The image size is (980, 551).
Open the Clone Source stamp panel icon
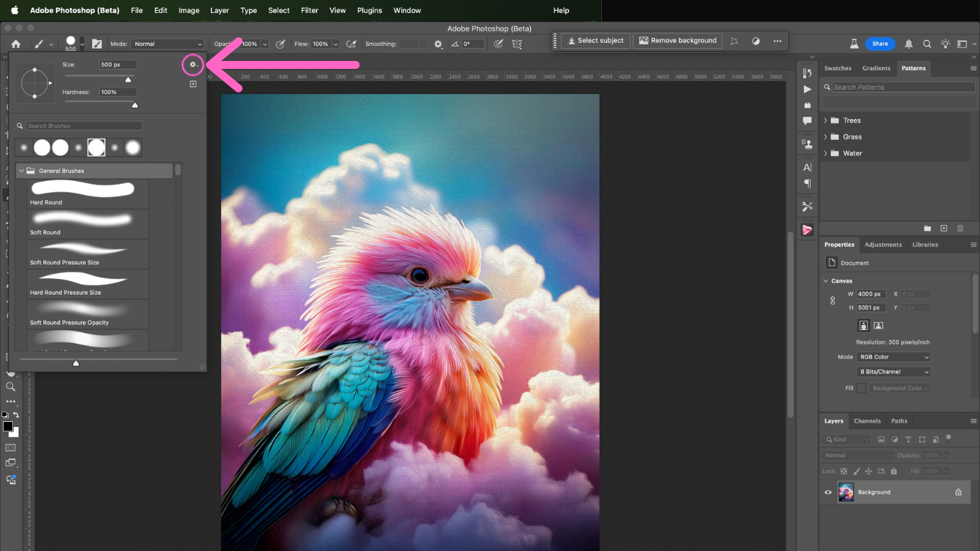(807, 143)
